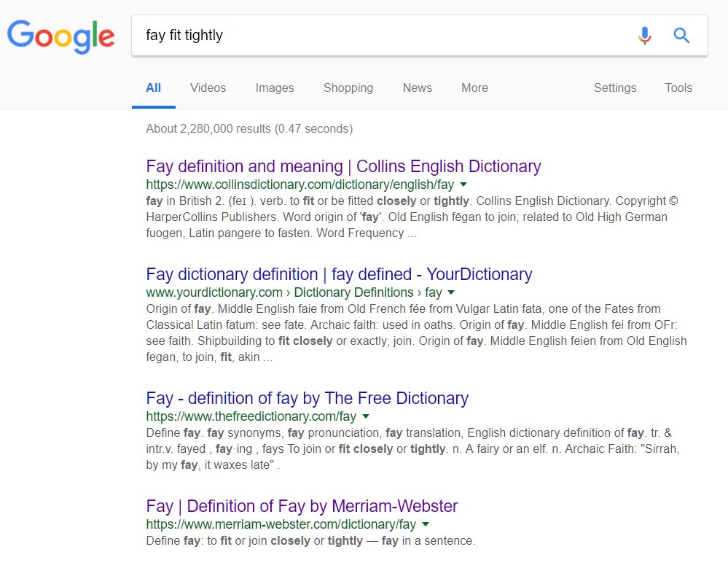This screenshot has width=728, height=571.
Task: Switch to the Videos tab
Action: (x=208, y=88)
